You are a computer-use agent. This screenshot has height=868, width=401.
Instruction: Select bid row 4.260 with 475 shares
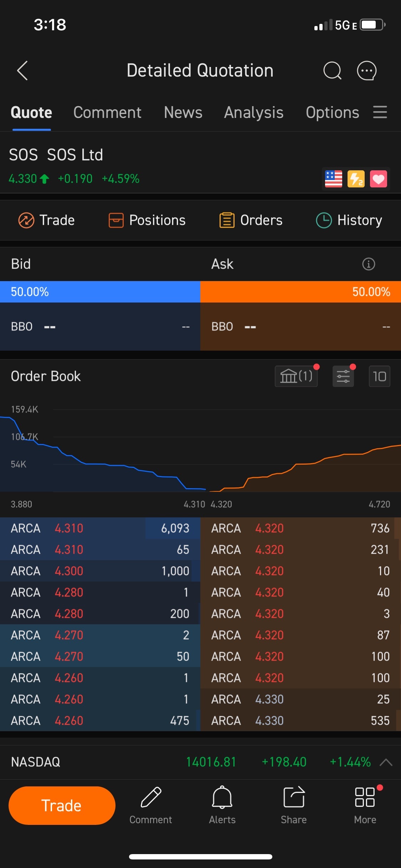[100, 720]
